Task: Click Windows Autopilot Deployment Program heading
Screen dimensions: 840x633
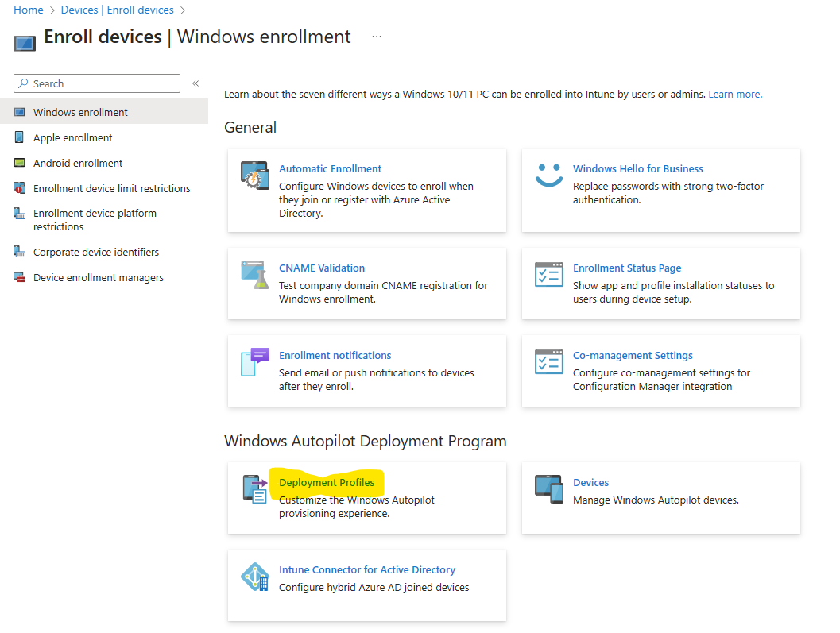Action: pyautogui.click(x=366, y=442)
